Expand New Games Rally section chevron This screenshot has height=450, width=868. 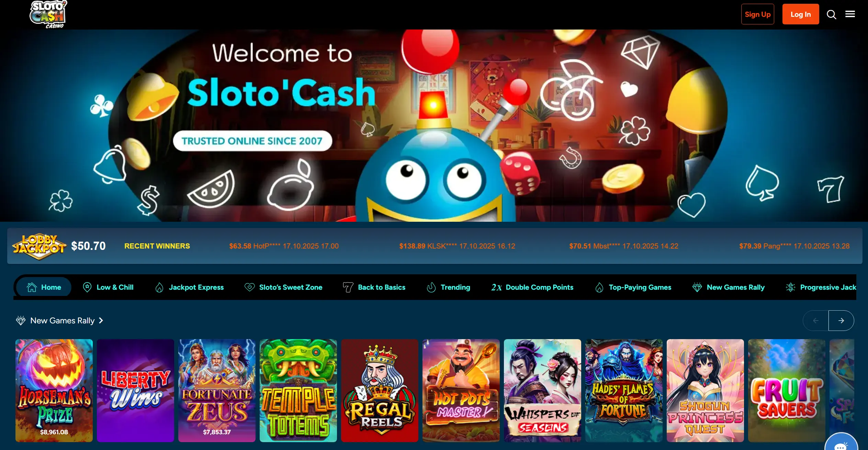101,321
